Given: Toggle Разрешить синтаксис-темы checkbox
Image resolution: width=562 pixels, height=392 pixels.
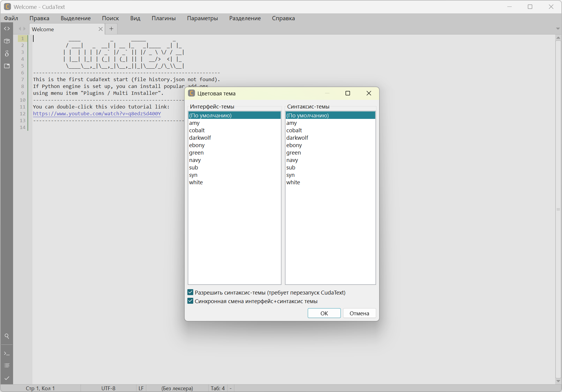Looking at the screenshot, I should (190, 292).
